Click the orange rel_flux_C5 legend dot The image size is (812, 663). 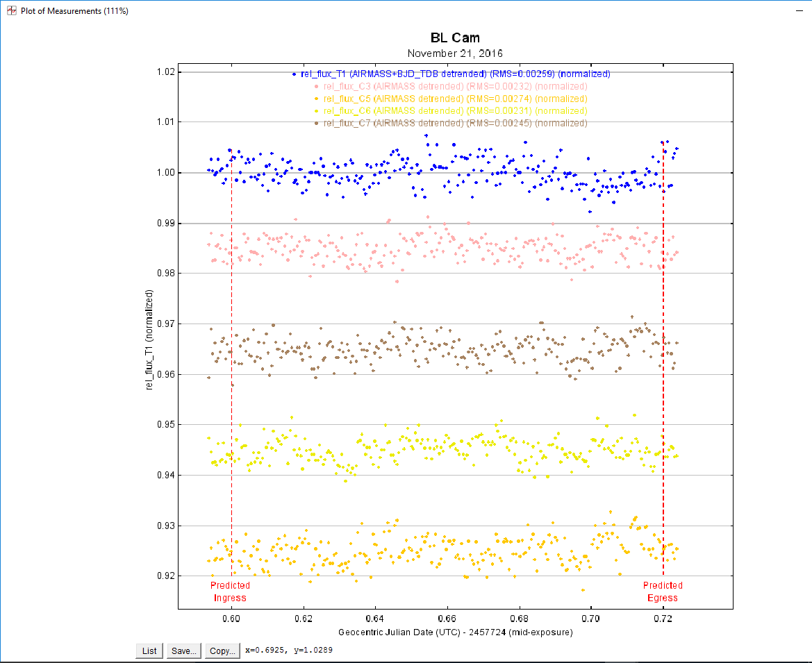(317, 99)
